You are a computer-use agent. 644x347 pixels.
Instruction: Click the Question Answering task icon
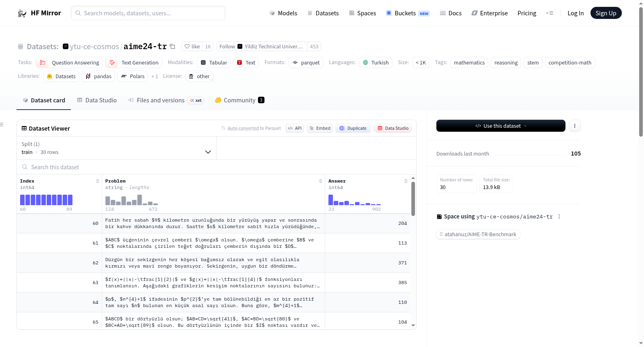43,62
